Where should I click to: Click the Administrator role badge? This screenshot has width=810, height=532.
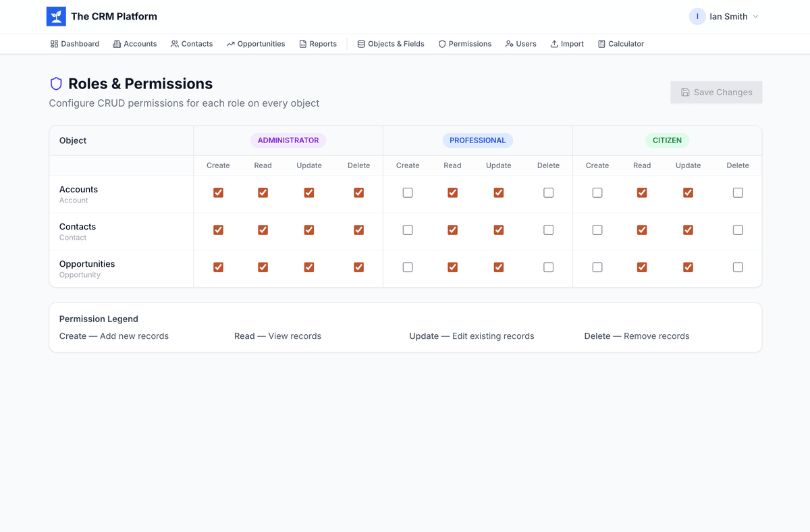(x=288, y=140)
